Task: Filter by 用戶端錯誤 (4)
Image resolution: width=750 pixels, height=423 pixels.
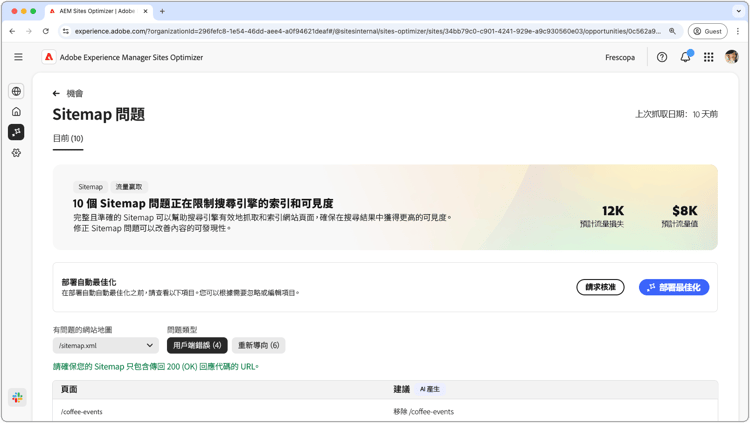Action: tap(197, 345)
